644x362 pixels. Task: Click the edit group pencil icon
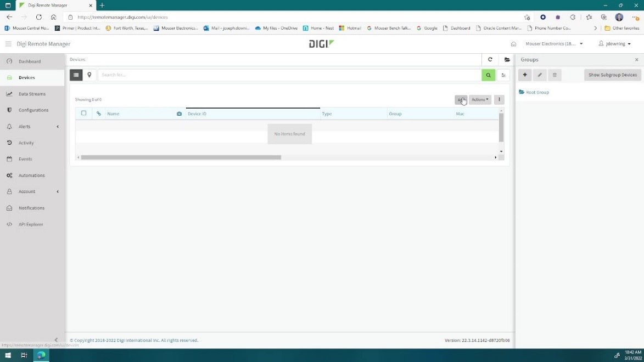point(540,75)
